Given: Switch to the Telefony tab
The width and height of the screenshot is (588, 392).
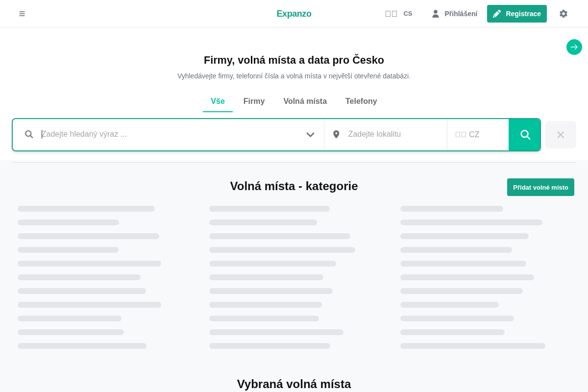Looking at the screenshot, I should (x=361, y=101).
